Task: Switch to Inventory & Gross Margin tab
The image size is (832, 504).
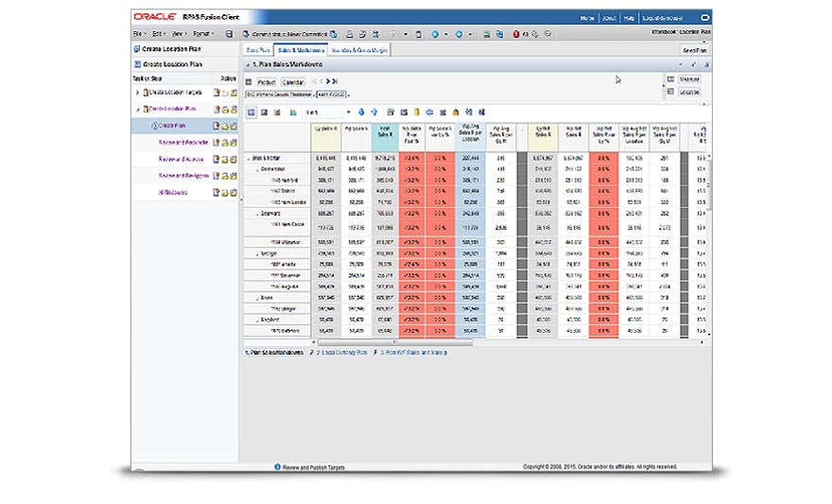Action: click(x=359, y=49)
